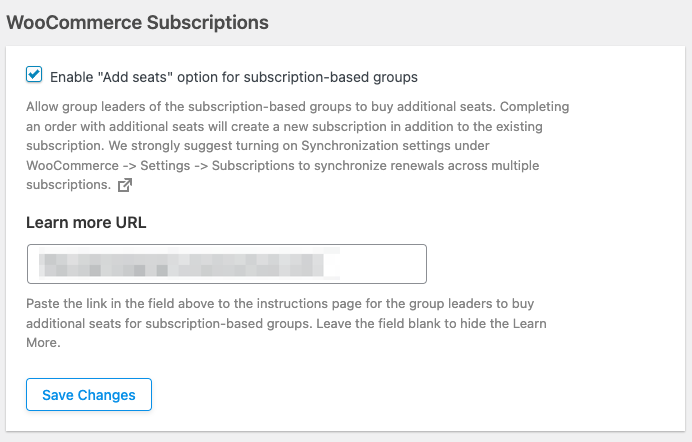Click the "Learn more URL" field label
The height and width of the screenshot is (442, 692).
pyautogui.click(x=87, y=222)
